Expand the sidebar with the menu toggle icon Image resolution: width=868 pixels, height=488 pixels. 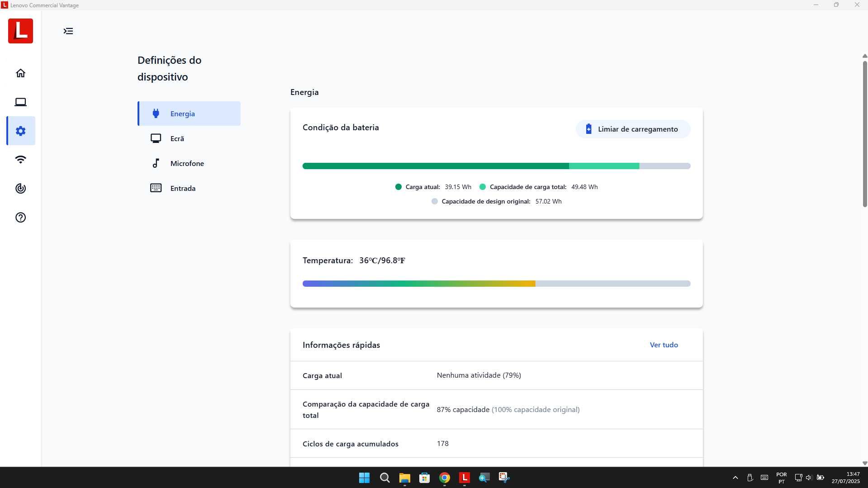(x=68, y=31)
